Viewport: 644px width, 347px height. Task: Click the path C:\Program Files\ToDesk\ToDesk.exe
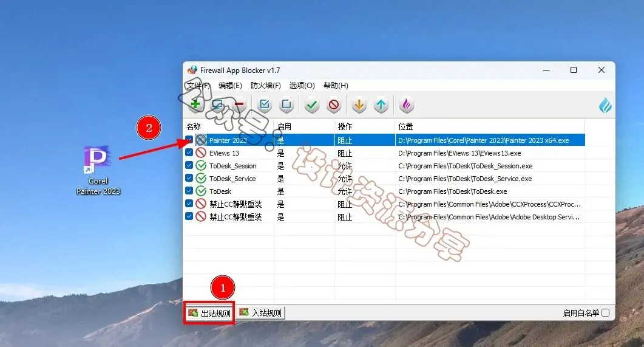(453, 191)
